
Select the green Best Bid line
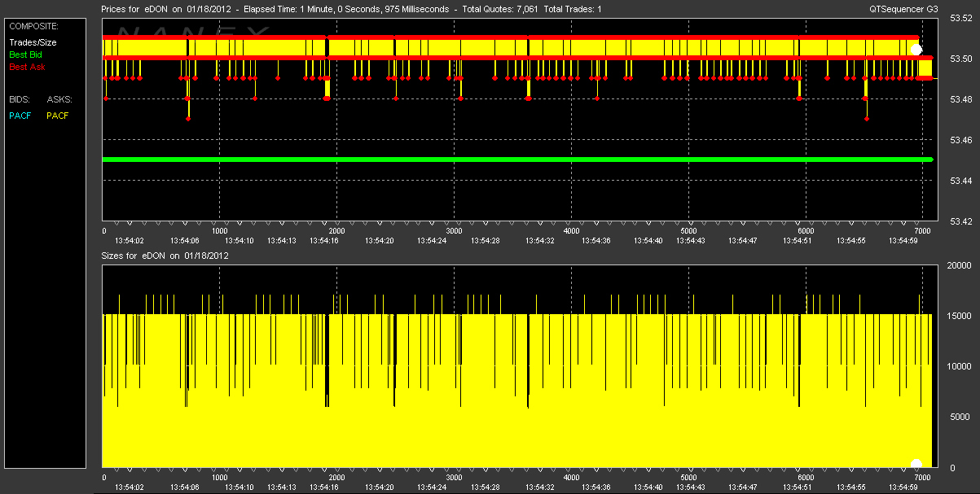click(517, 160)
